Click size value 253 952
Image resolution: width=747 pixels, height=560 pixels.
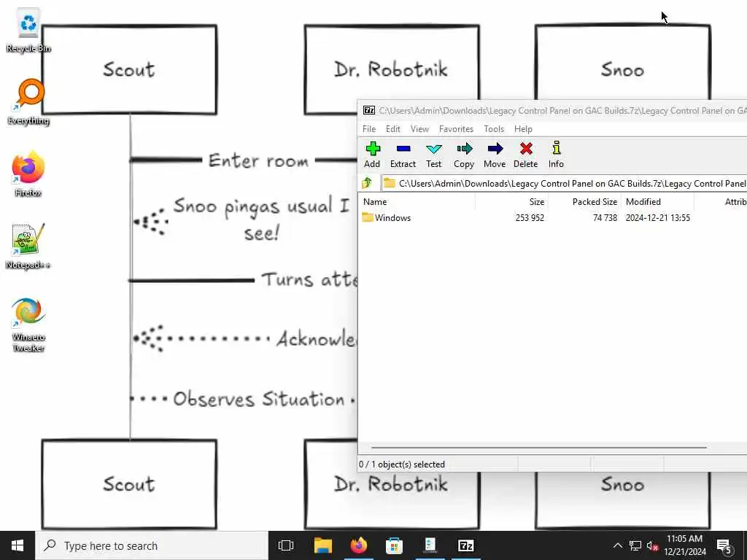[530, 217]
